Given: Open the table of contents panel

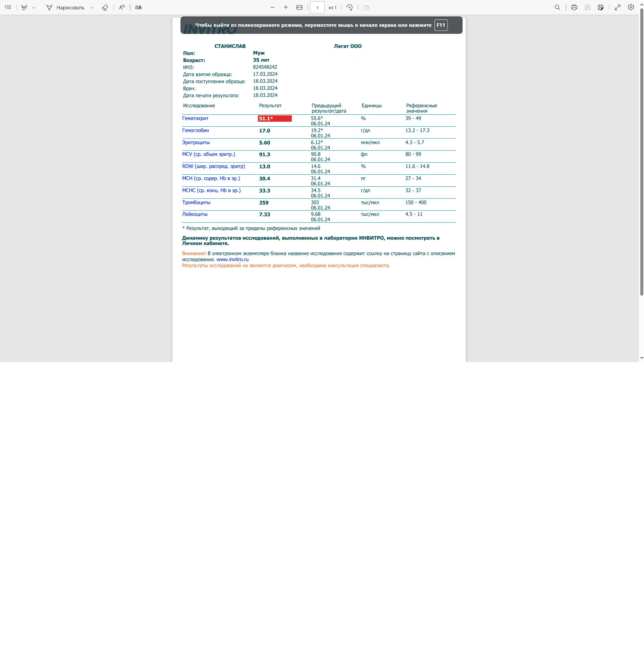Looking at the screenshot, I should click(x=8, y=7).
